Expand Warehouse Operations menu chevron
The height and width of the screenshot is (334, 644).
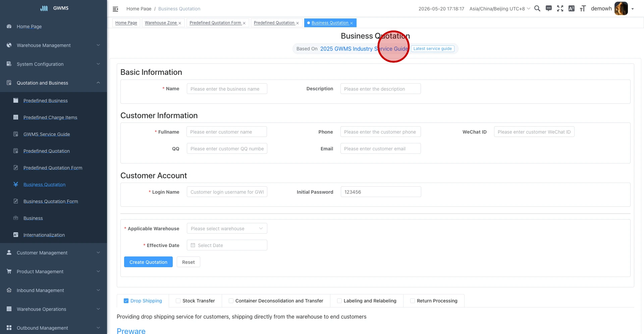98,309
